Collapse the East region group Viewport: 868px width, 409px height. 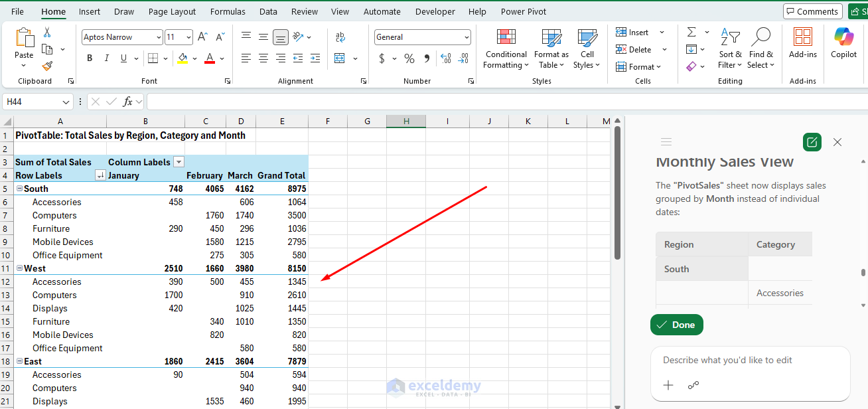pos(19,361)
